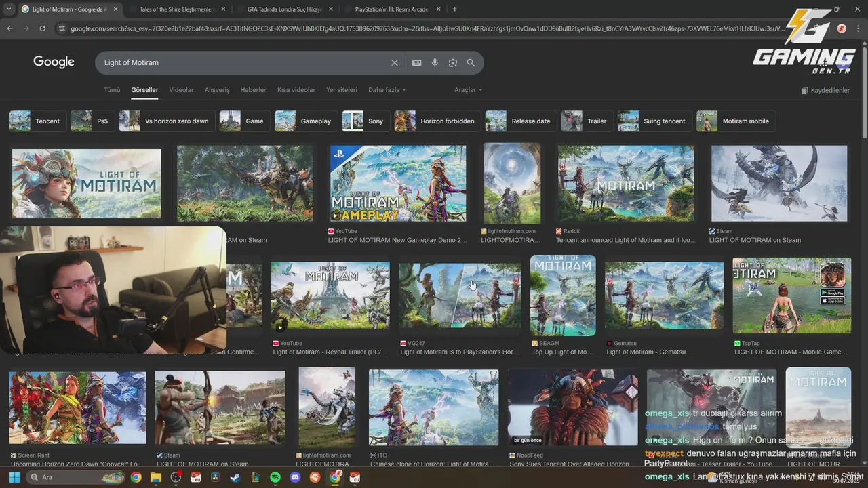Open the SEAGM Top Up thumbnail
868x488 pixels.
[x=563, y=296]
